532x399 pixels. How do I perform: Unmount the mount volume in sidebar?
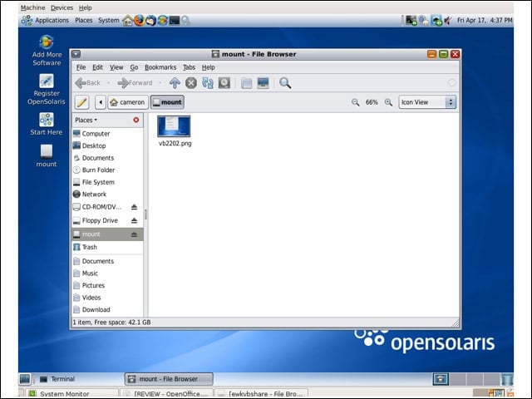134,234
